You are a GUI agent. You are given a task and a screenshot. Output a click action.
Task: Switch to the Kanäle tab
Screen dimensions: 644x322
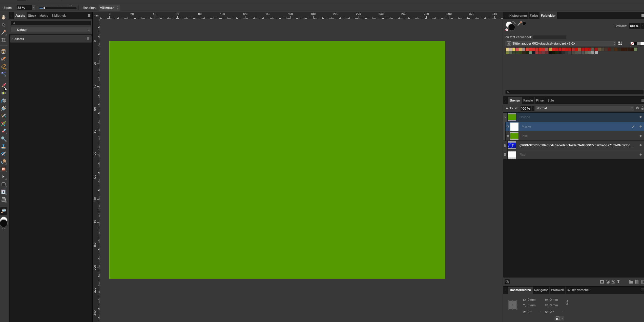[528, 100]
